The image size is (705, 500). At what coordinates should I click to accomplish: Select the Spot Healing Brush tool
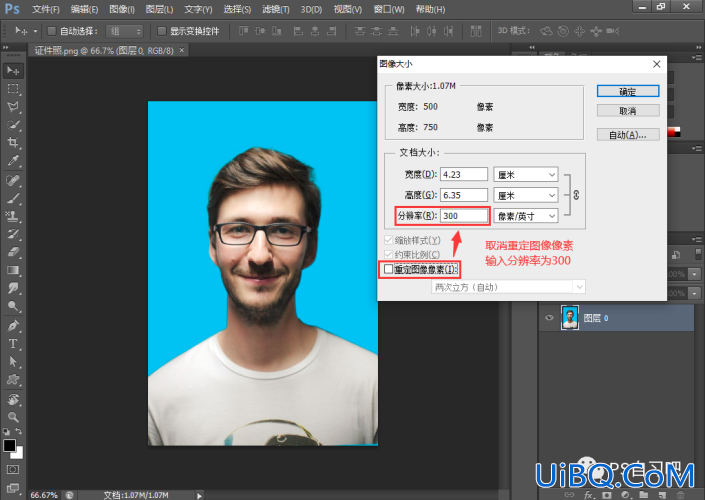13,180
